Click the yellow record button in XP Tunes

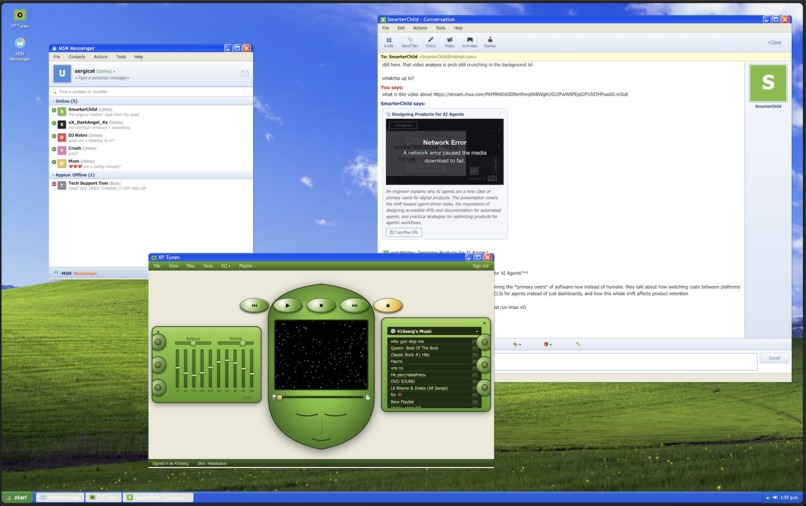388,305
